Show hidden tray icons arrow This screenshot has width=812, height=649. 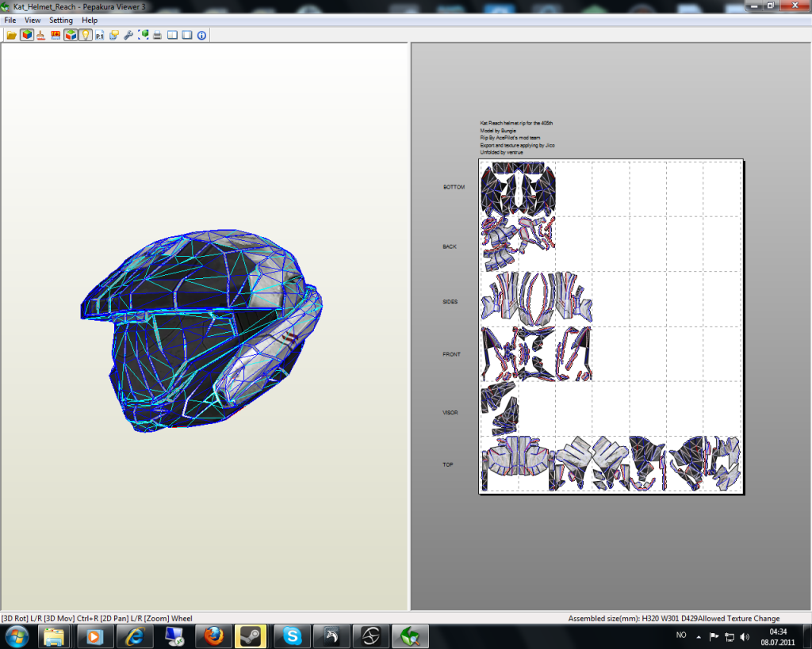pyautogui.click(x=699, y=636)
